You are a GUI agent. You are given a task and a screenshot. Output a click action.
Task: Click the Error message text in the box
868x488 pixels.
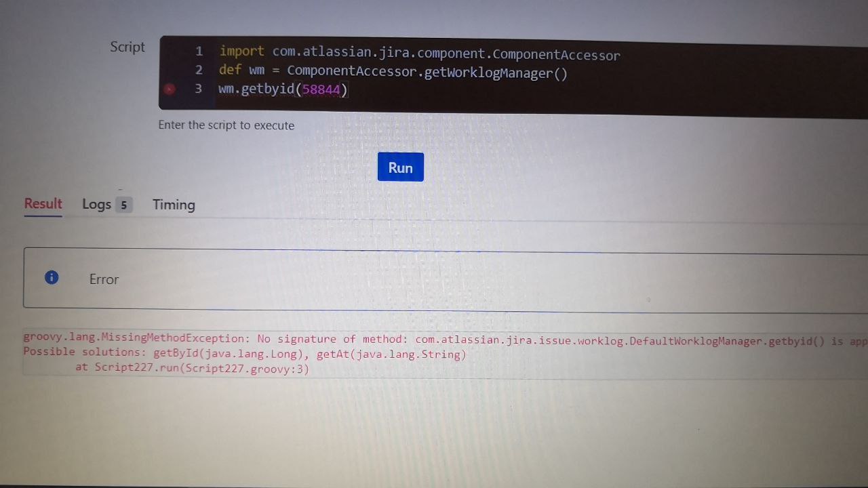click(x=104, y=279)
